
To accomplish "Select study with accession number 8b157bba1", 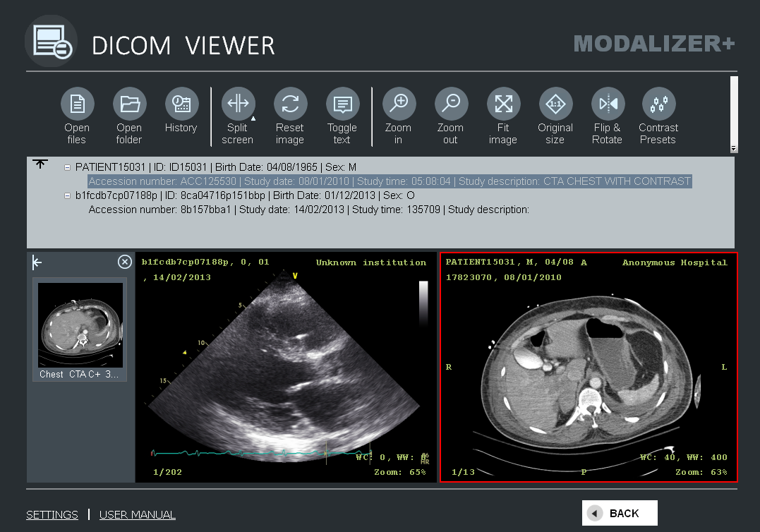I will coord(308,210).
